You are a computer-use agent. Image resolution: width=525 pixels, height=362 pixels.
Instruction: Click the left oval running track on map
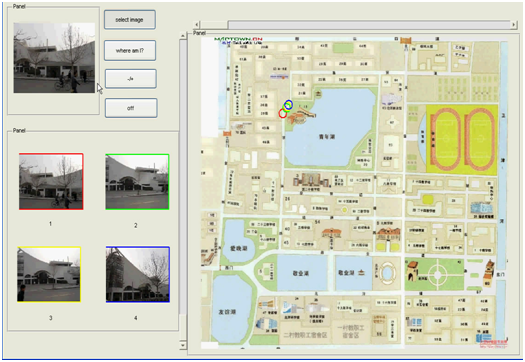coord(446,138)
